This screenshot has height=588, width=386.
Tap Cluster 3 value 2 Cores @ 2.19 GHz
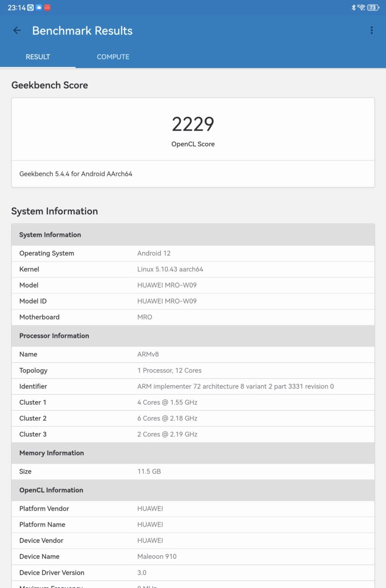point(167,434)
